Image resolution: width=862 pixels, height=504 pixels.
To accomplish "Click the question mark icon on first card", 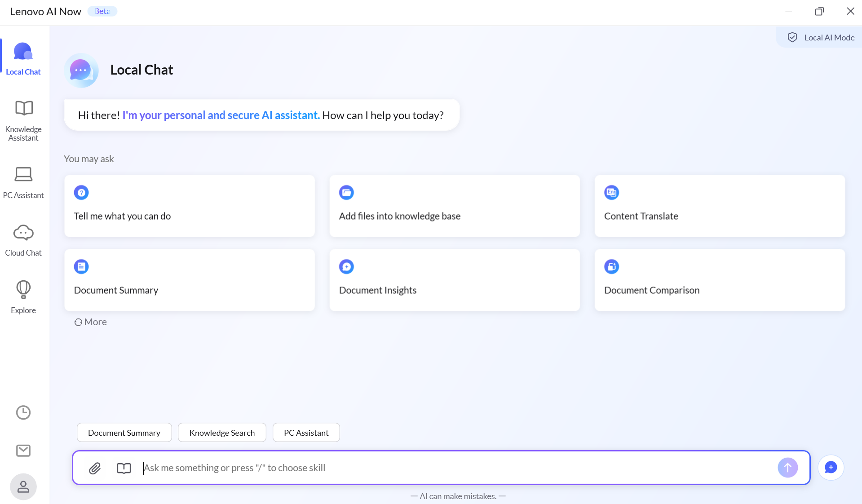I will click(81, 193).
